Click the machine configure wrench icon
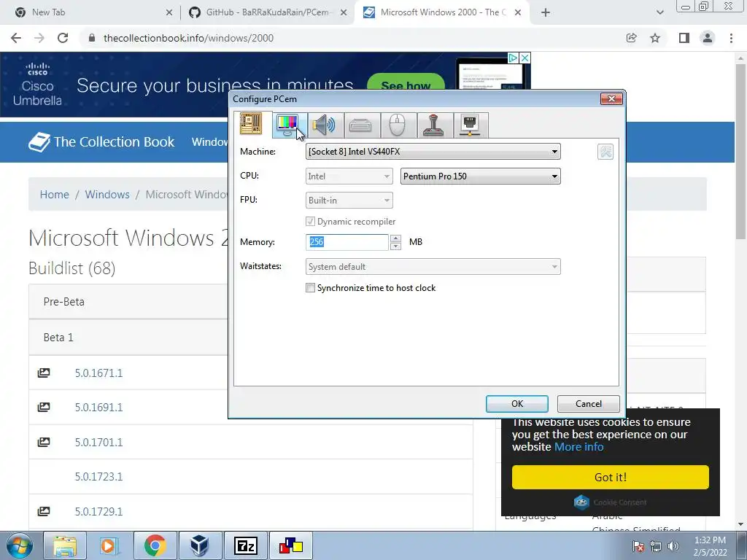The width and height of the screenshot is (747, 560). [x=605, y=152]
